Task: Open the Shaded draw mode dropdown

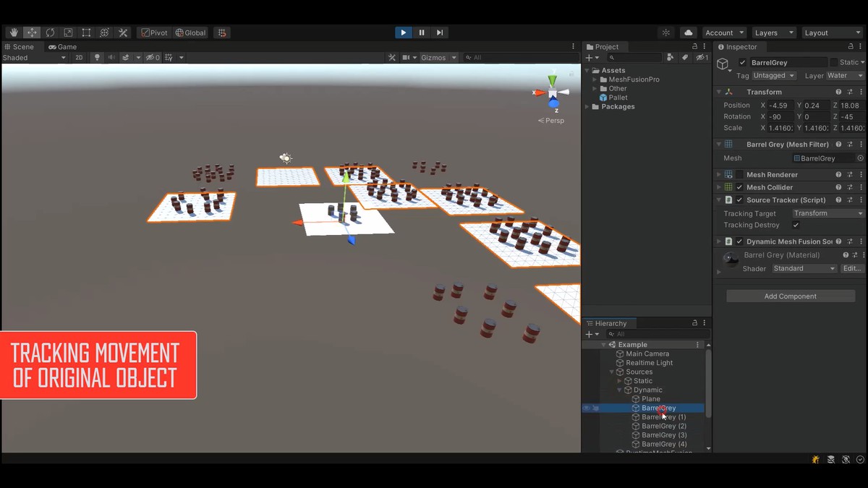Action: [34, 57]
